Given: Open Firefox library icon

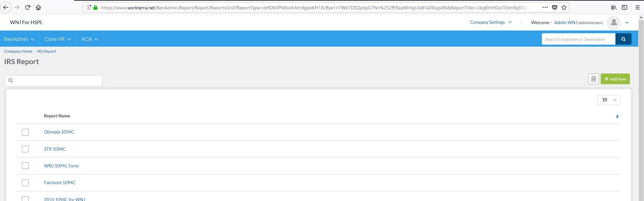Looking at the screenshot, I should pyautogui.click(x=613, y=7).
